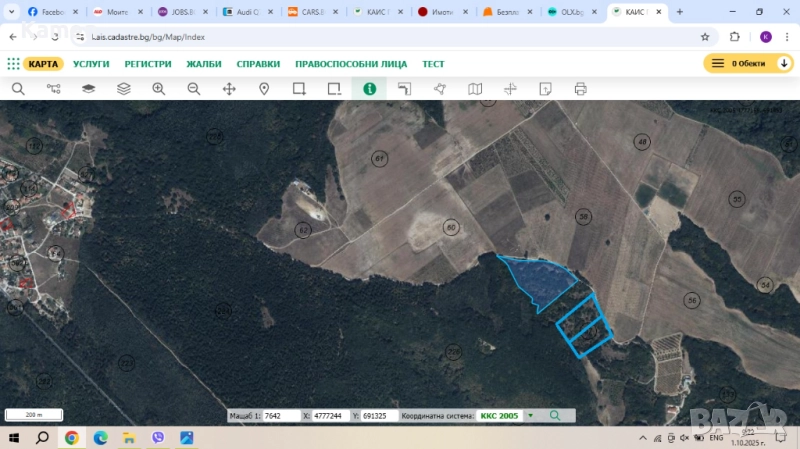Screen dimensions: 800x449
Task: Click the СПРАВКИ menu item
Action: point(258,63)
